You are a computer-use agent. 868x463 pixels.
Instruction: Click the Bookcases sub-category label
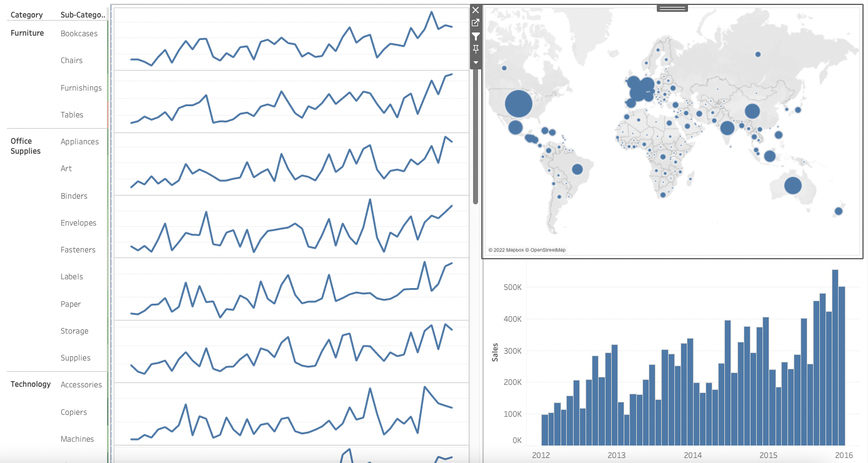point(79,34)
